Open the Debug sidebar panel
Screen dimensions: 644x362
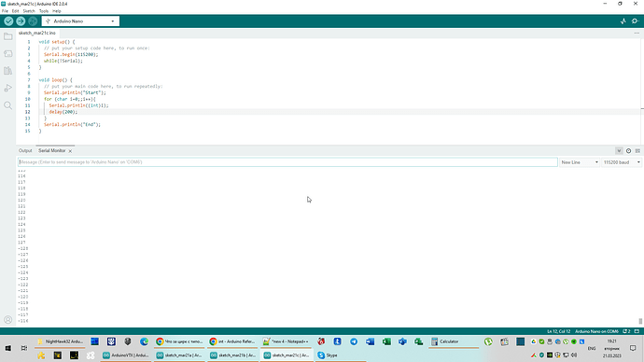point(7,88)
